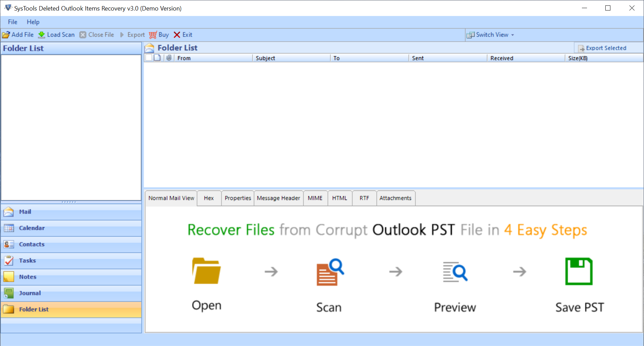
Task: Click the Add File toolbar icon
Action: pos(6,35)
